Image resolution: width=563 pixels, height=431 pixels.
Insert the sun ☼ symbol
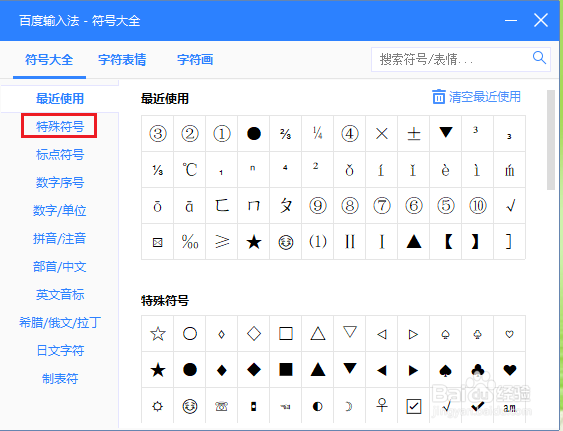[158, 406]
